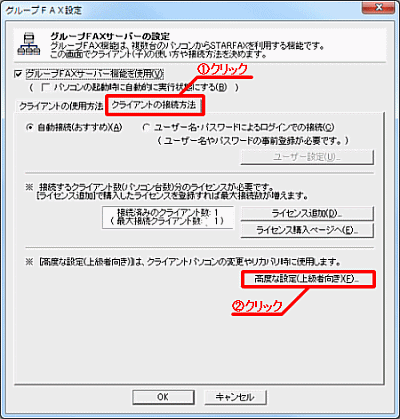Enable パソコンの起動時に自動的に実行状態にする checkbox

pos(45,88)
